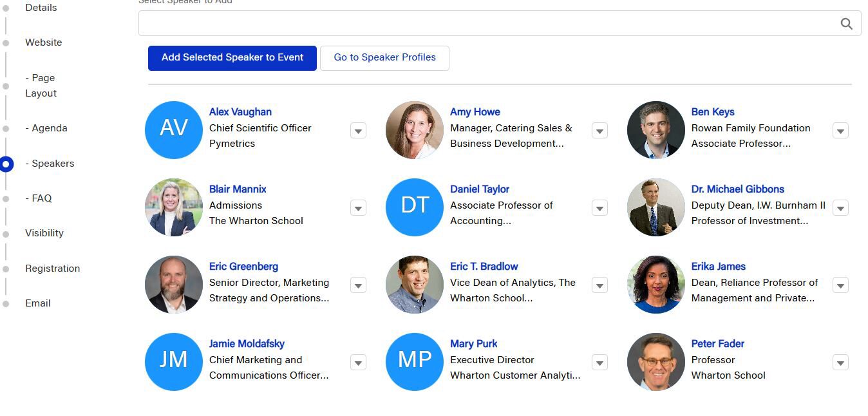
Task: Click Dr. Michael Gibbons' profile photo
Action: click(656, 207)
